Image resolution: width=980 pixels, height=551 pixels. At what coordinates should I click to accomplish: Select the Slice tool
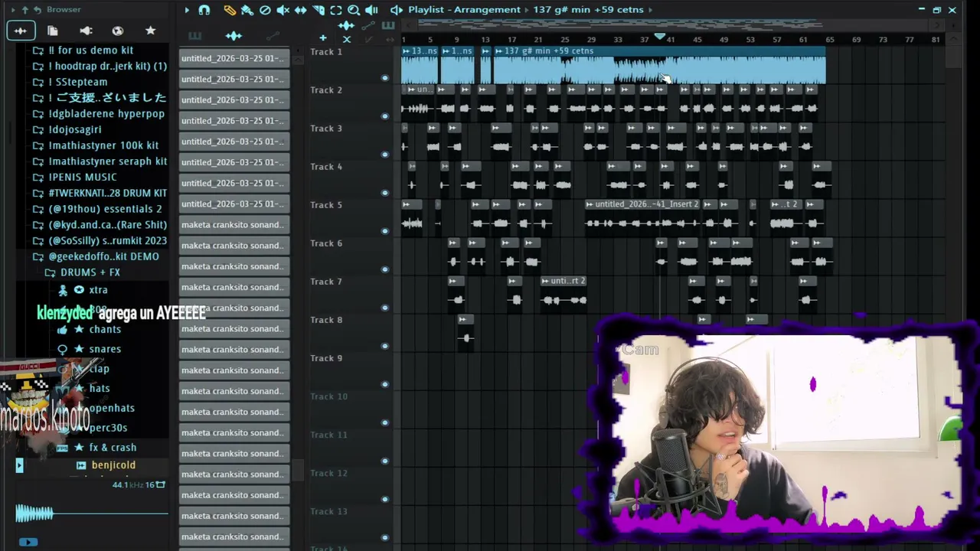(x=318, y=10)
